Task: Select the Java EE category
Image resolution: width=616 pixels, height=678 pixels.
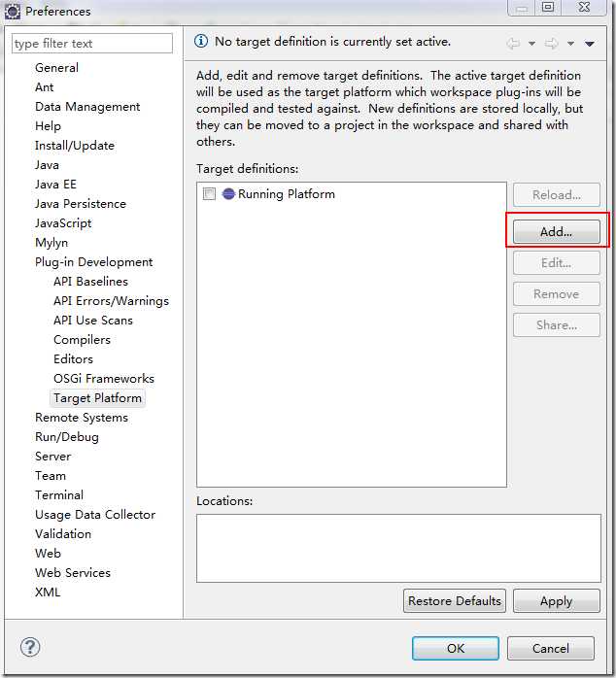Action: tap(55, 185)
